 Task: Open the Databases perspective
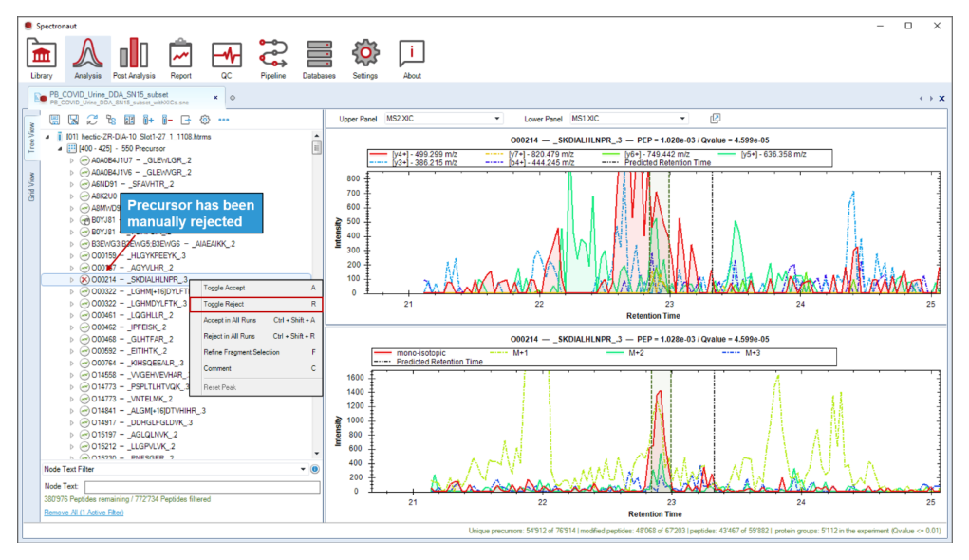[x=319, y=59]
